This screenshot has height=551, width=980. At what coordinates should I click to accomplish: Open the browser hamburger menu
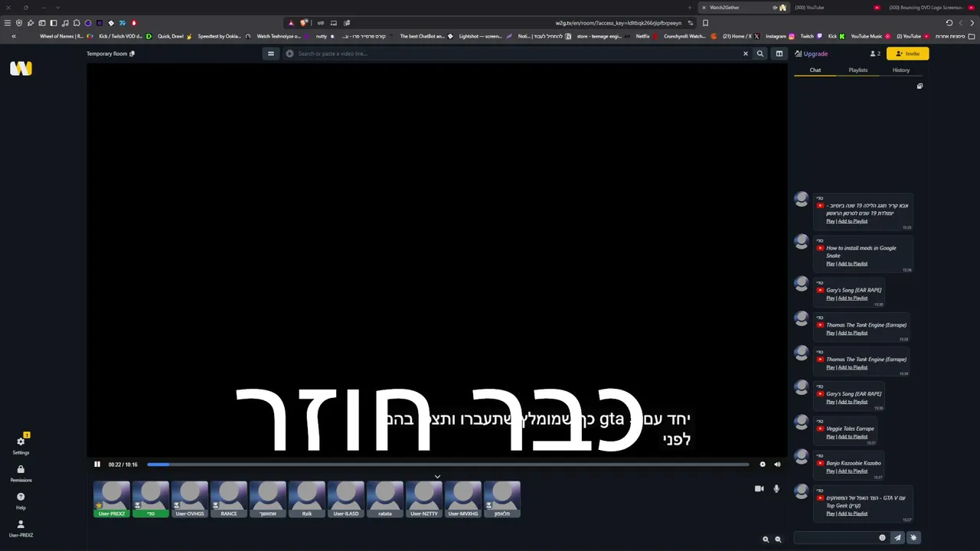[8, 23]
